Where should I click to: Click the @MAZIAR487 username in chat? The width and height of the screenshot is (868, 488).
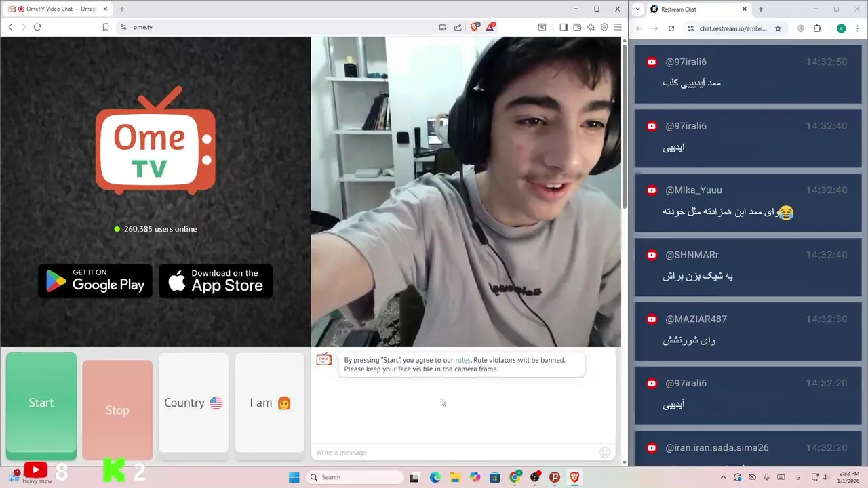[x=696, y=319]
